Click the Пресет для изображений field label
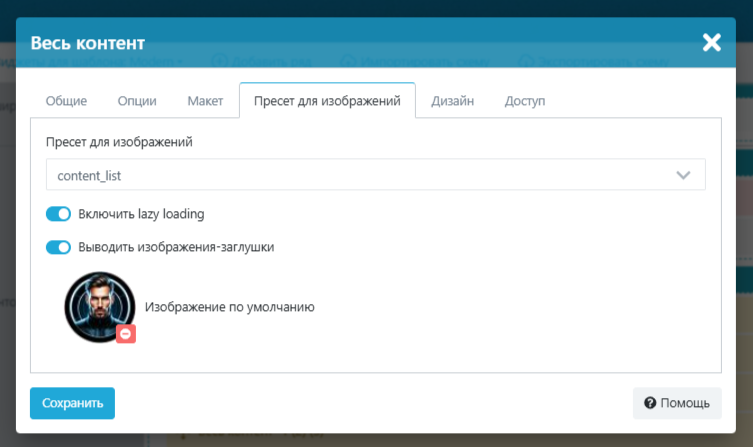Viewport: 753px width, 447px height. [119, 142]
